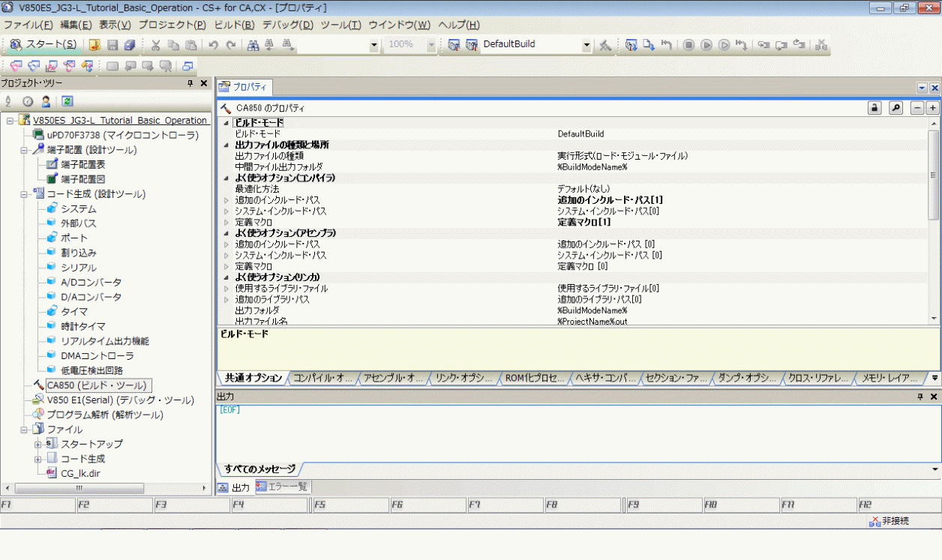
Task: Expand the スタートアップ tree node
Action: pos(37,444)
